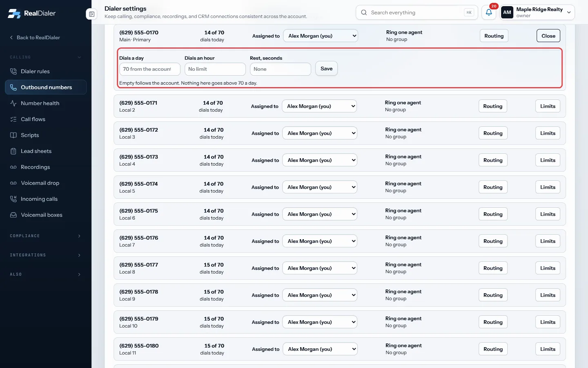Open Limits for (629) 555-0172

[x=548, y=133]
